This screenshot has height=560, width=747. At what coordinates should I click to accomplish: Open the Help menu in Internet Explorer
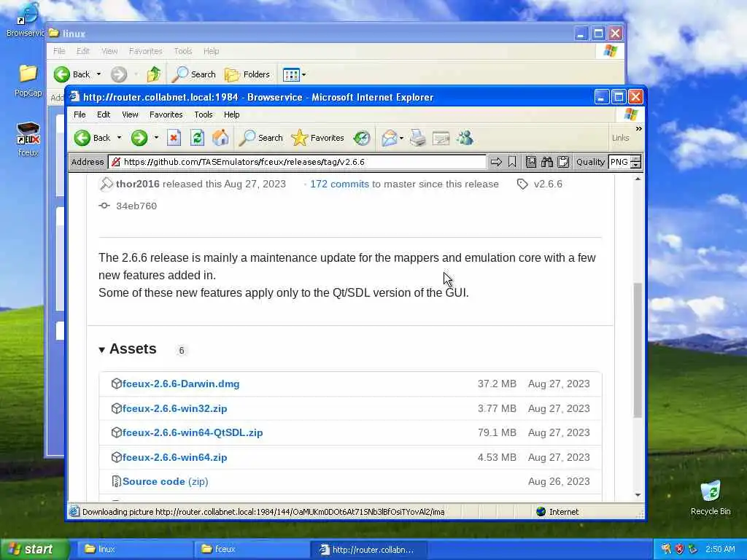pos(231,114)
